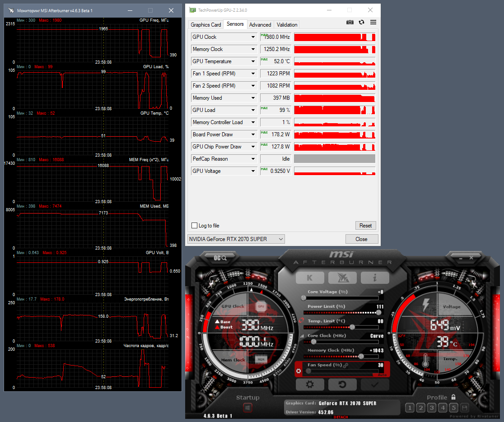
Task: Open fan settings gear next to Fan Speed
Action: coord(299,371)
